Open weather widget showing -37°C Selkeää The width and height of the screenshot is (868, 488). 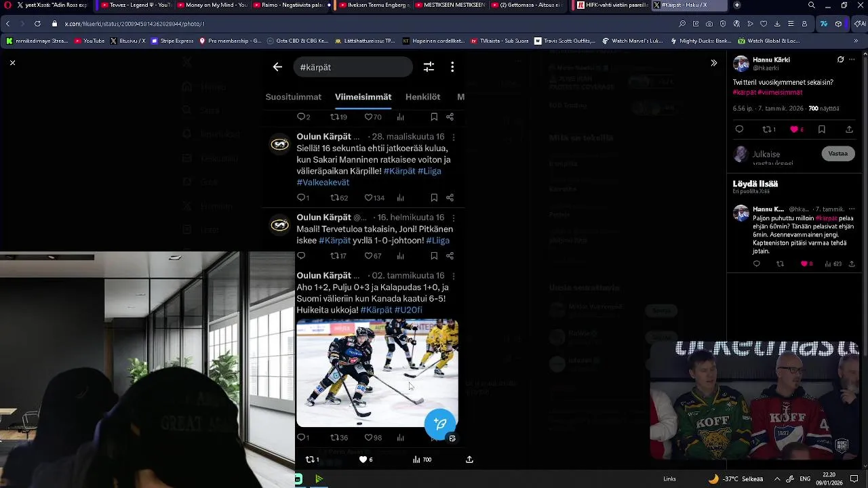click(x=735, y=479)
